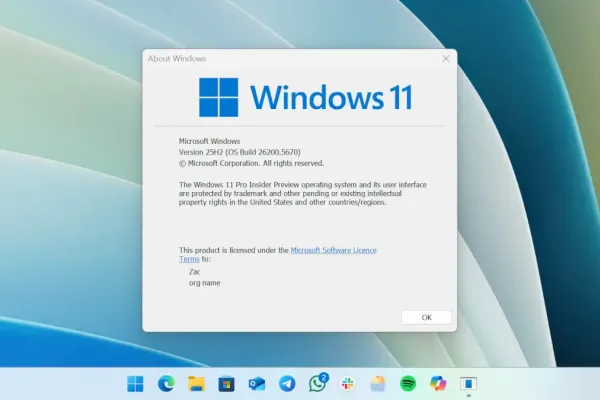The width and height of the screenshot is (600, 400).
Task: Open File Explorer from the taskbar
Action: click(x=196, y=384)
